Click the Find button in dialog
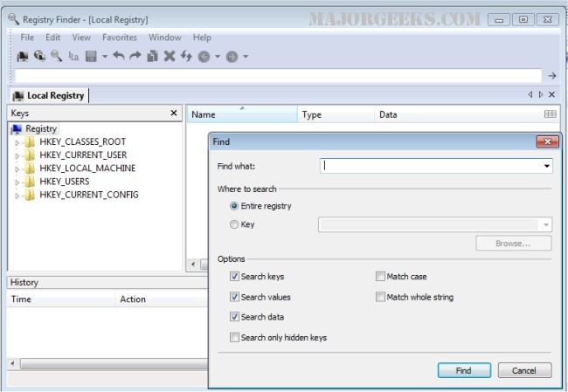The height and width of the screenshot is (392, 568). pyautogui.click(x=463, y=370)
